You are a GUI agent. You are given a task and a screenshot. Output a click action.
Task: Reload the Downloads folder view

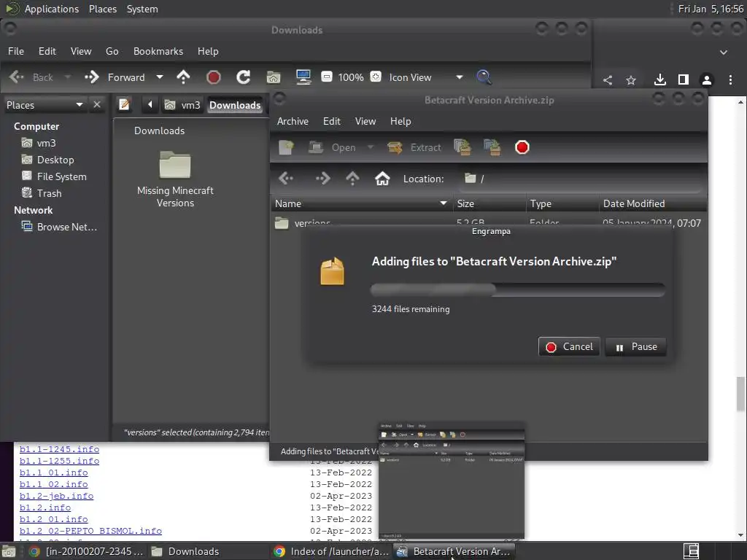point(244,77)
